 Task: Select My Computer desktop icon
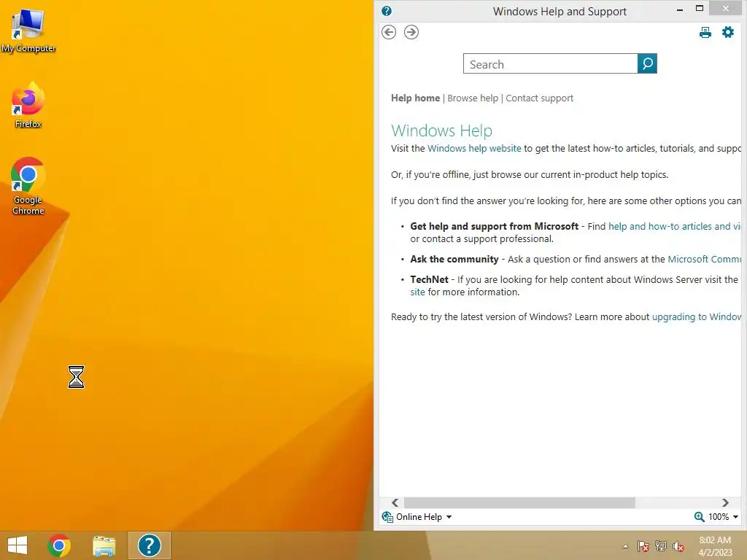(x=28, y=31)
